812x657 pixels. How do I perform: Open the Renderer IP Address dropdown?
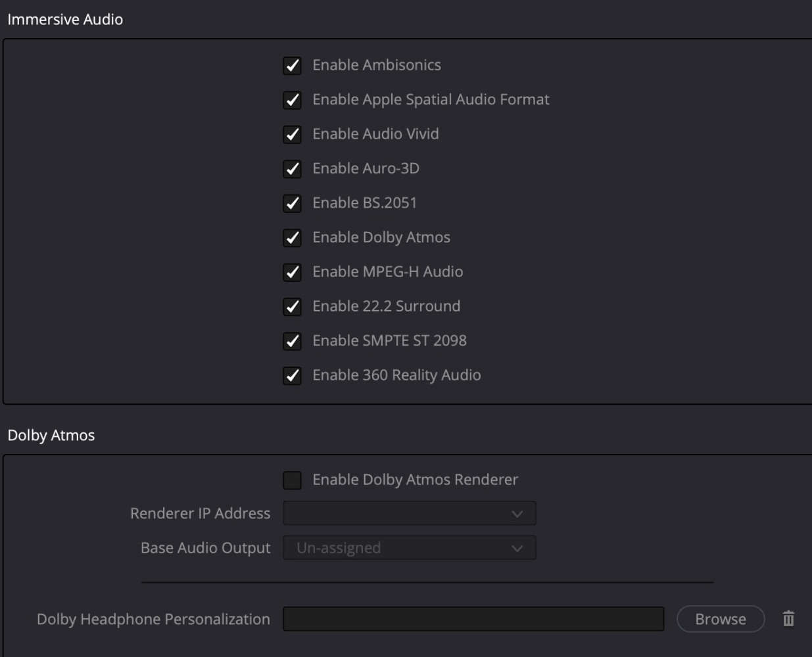coord(410,513)
